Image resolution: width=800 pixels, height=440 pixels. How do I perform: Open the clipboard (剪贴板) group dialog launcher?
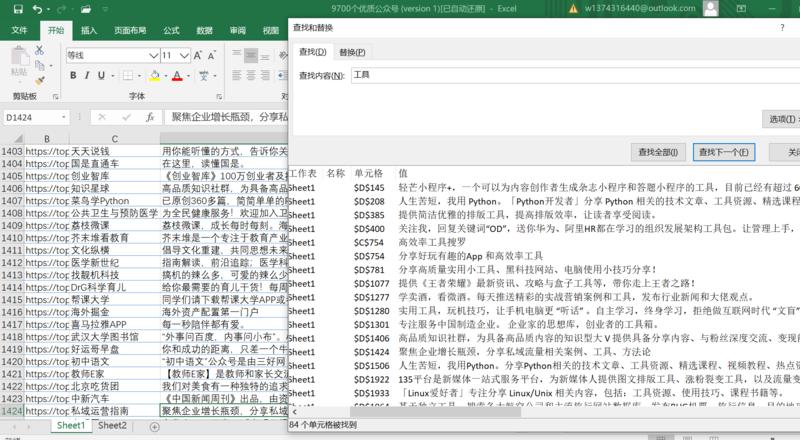(x=56, y=96)
